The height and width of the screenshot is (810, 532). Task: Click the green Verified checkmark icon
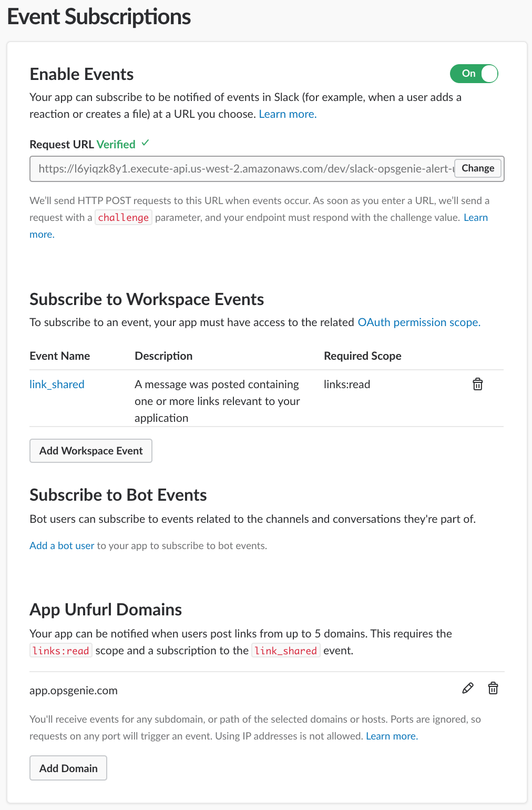tap(146, 143)
